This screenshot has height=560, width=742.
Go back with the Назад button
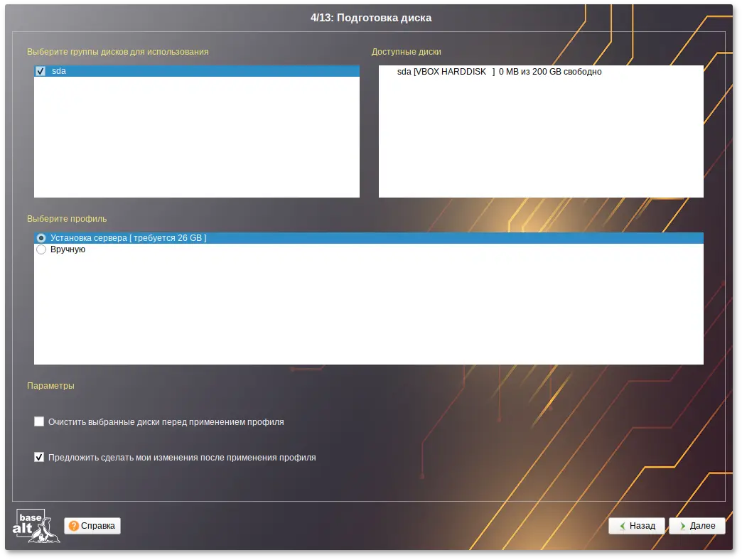coord(637,526)
